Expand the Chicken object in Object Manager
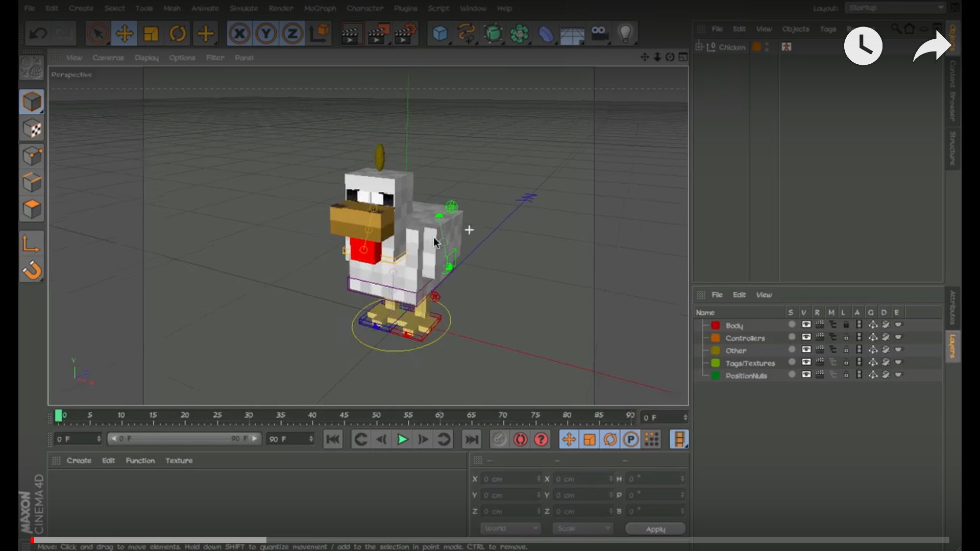This screenshot has width=980, height=551. click(699, 47)
